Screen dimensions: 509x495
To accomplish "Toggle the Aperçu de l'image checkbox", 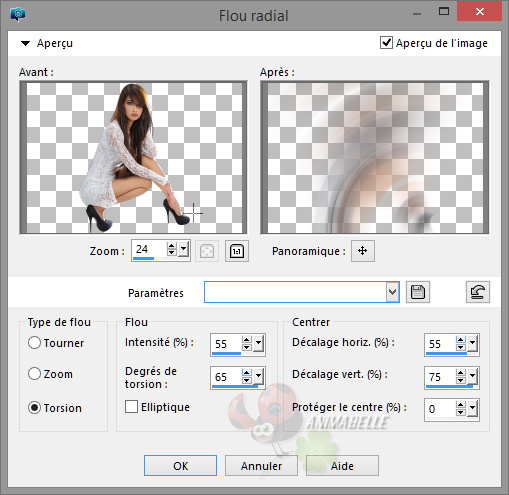I will click(x=386, y=43).
